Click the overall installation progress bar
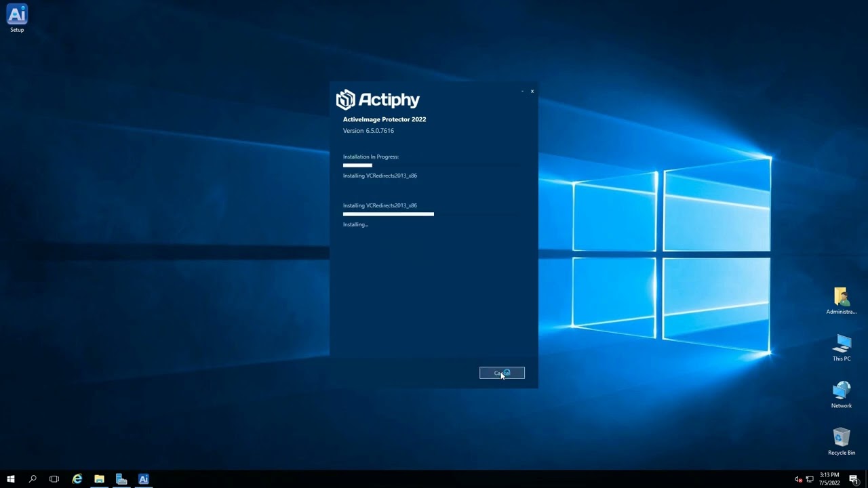Image resolution: width=868 pixels, height=488 pixels. pyautogui.click(x=432, y=165)
